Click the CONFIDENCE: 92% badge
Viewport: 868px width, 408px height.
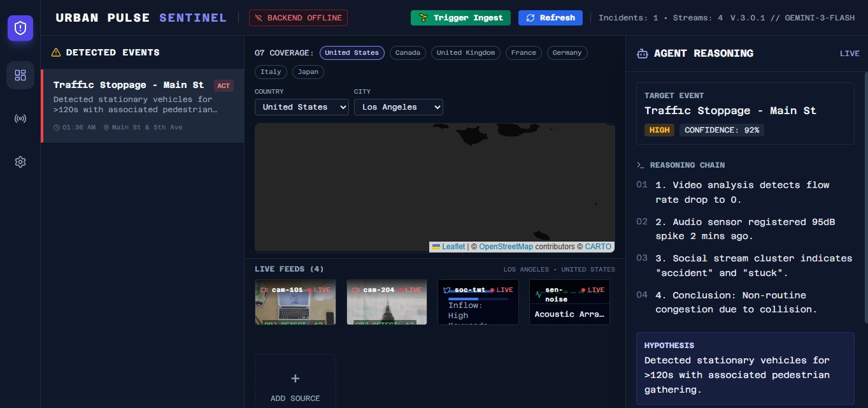coord(722,130)
